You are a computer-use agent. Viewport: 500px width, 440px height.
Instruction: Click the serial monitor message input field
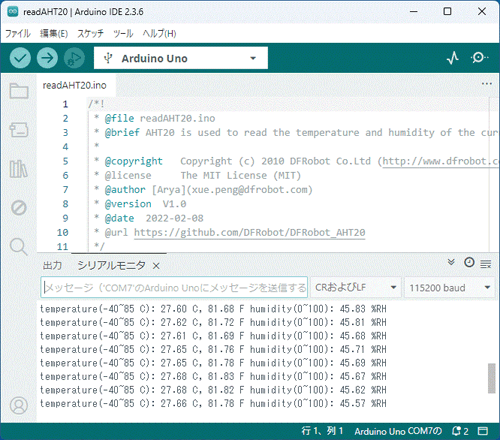click(x=174, y=287)
